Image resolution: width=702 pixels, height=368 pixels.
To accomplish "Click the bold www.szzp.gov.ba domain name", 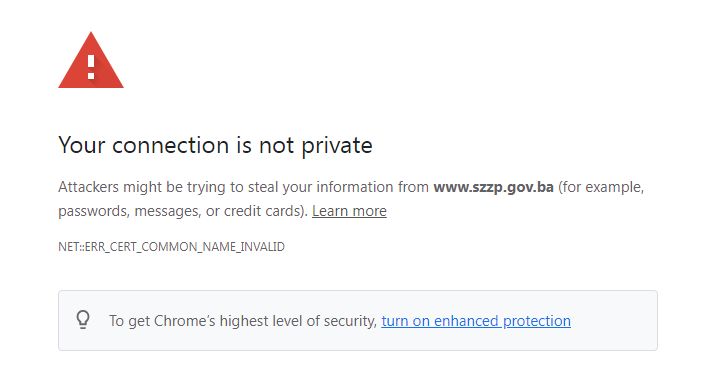I will 493,187.
